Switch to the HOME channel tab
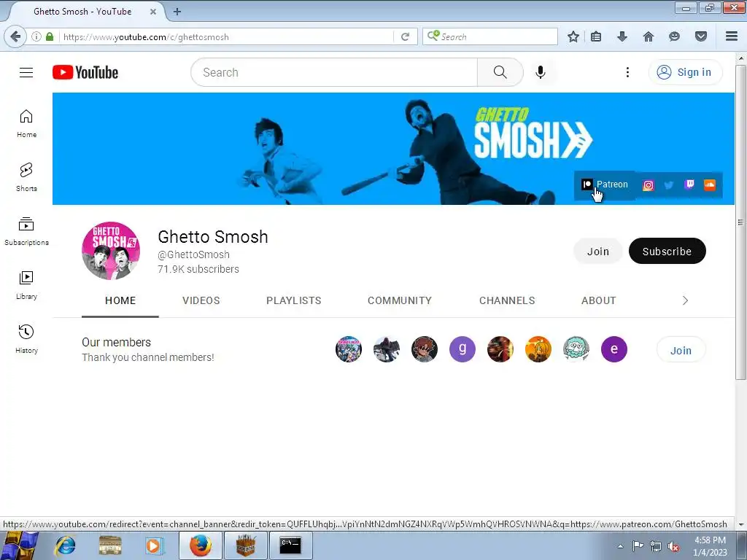 pos(120,300)
